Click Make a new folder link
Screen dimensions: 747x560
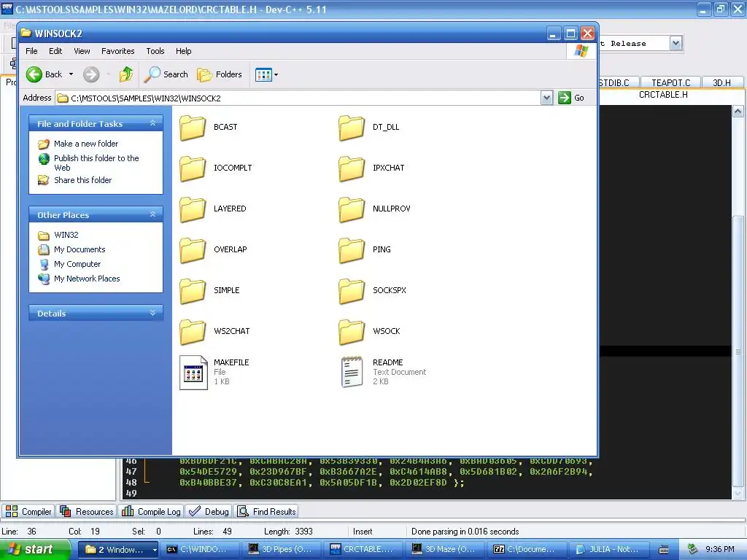(x=86, y=144)
